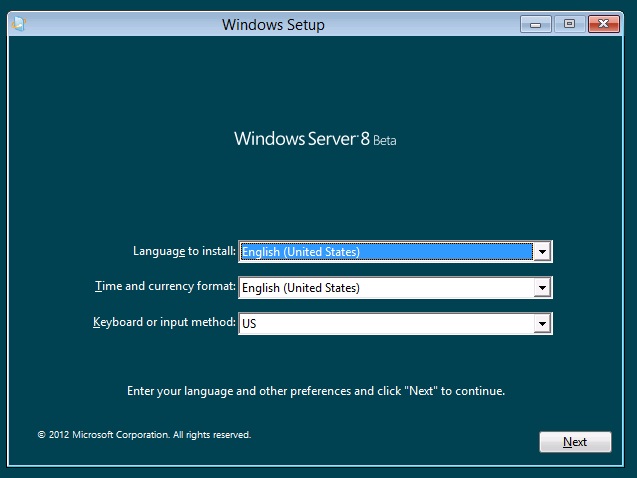This screenshot has width=637, height=478.
Task: Click the Time and currency format field
Action: [x=385, y=288]
